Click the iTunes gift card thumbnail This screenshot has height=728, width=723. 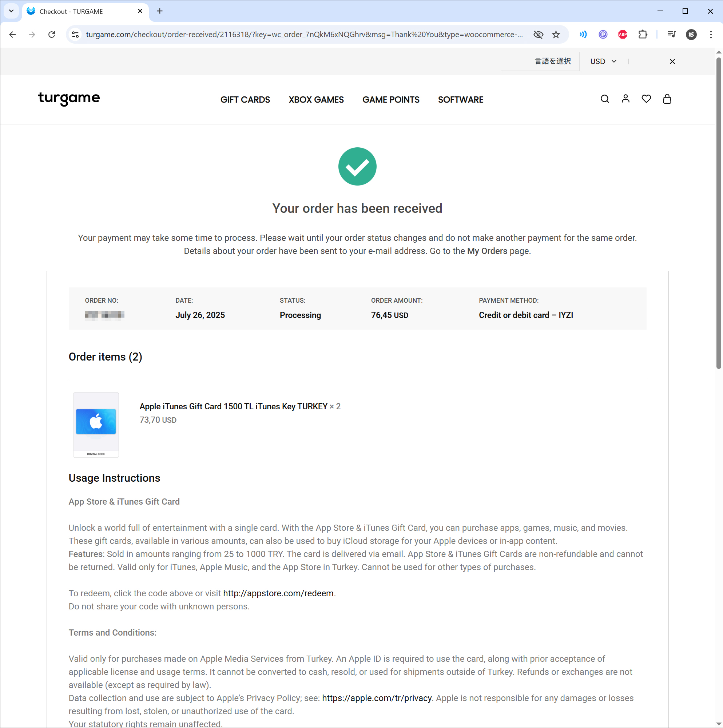click(96, 425)
